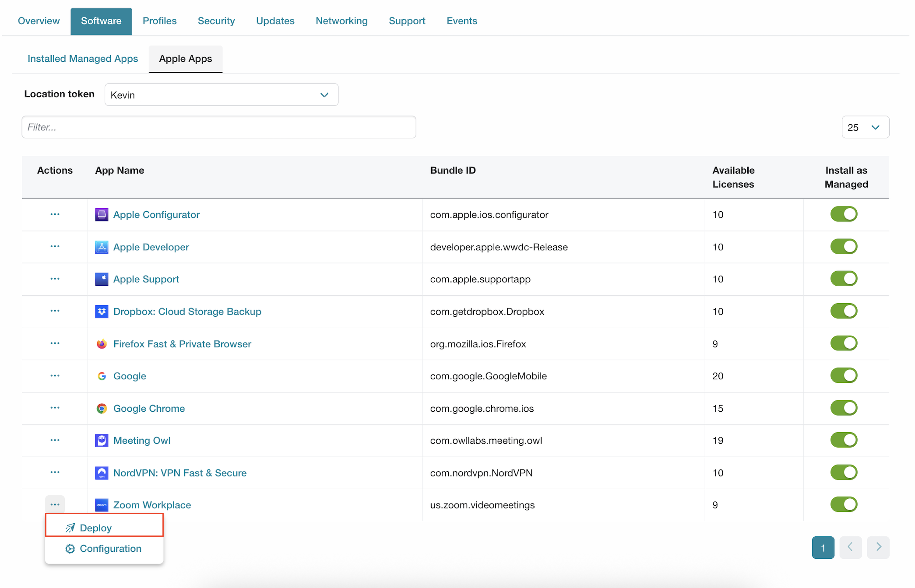Viewport: 915px width, 588px height.
Task: Open actions menu for Firefox row
Action: coord(55,343)
